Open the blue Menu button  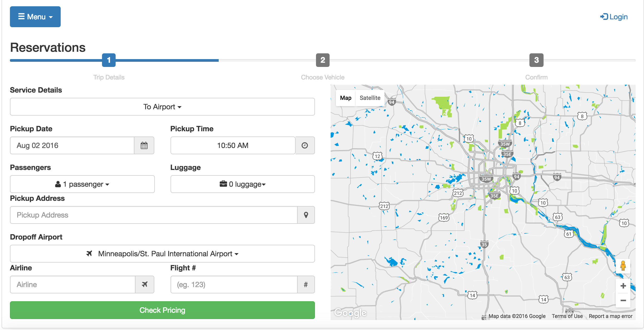pos(35,17)
